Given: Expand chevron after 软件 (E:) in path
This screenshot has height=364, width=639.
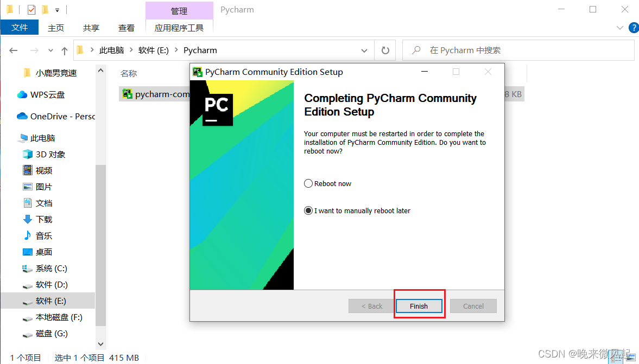Looking at the screenshot, I should click(x=176, y=50).
